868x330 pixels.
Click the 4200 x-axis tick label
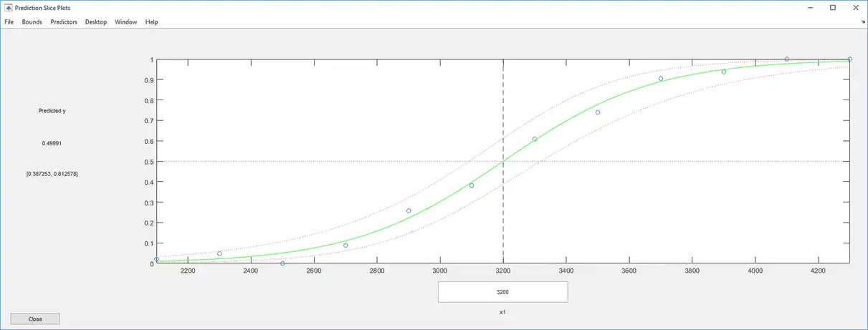pos(819,271)
